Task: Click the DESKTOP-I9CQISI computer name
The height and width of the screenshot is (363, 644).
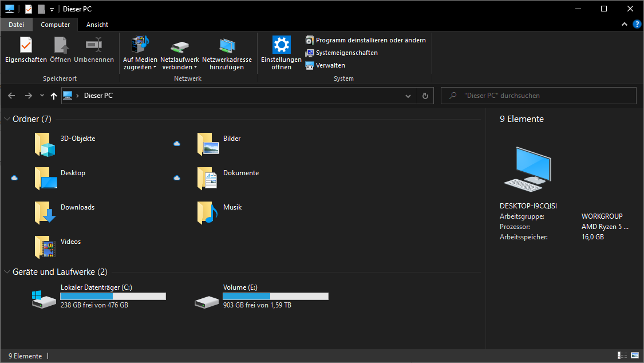Action: (x=528, y=206)
